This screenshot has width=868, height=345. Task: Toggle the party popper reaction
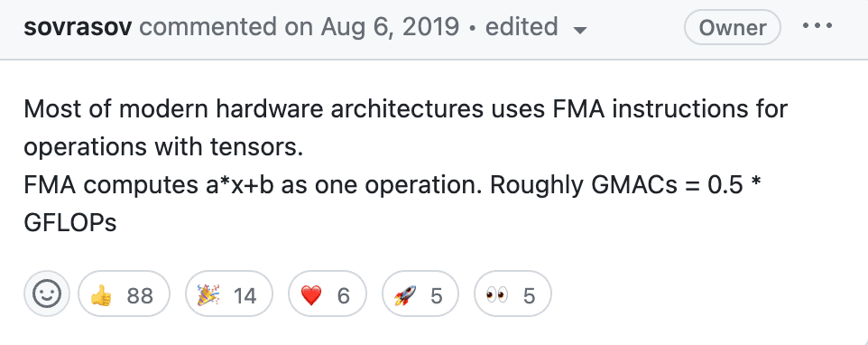pyautogui.click(x=229, y=294)
